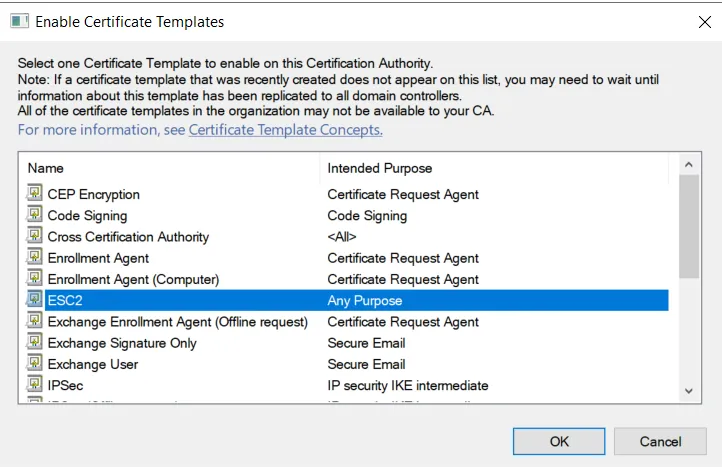Click the Exchange Signature Only icon
Screen dimensions: 722x467
click(x=35, y=343)
